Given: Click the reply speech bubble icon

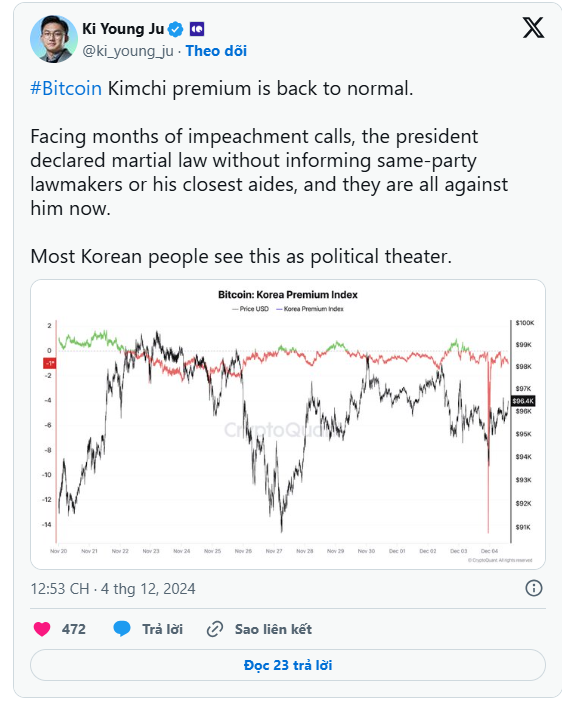Looking at the screenshot, I should pos(122,629).
